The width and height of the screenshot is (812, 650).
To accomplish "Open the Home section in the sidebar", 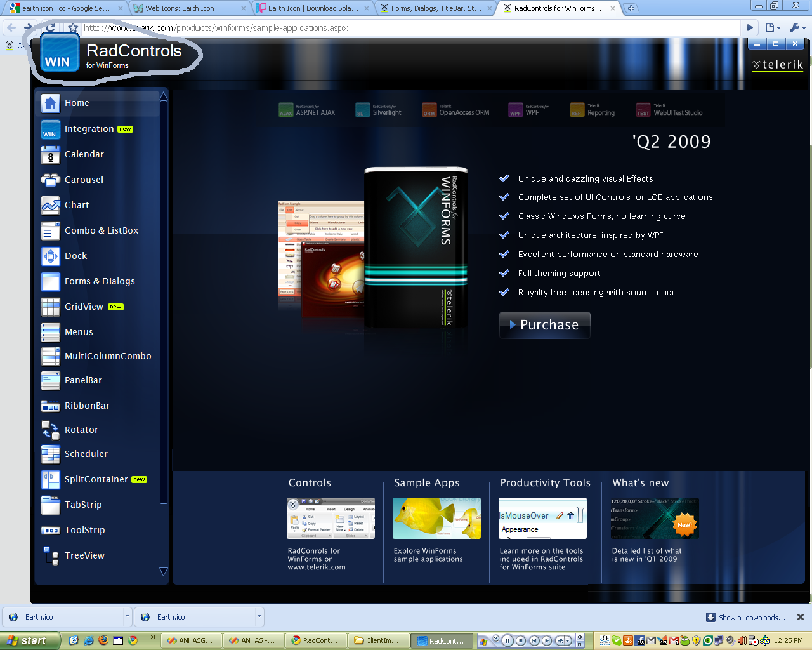I will point(98,103).
